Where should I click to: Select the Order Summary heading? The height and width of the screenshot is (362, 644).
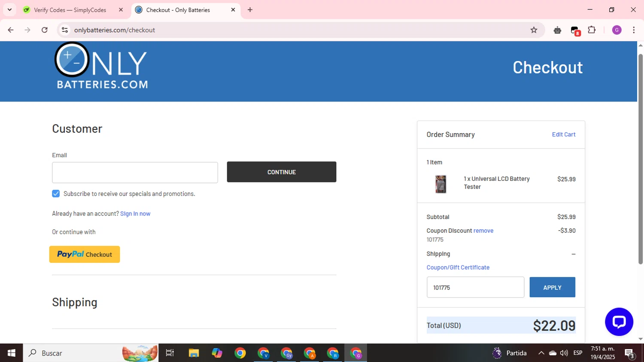[451, 134]
